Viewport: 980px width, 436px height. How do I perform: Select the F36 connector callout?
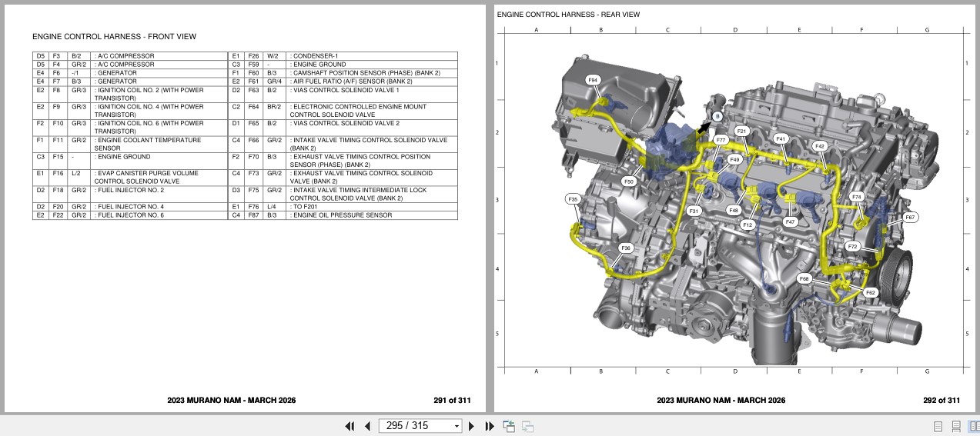coord(626,248)
